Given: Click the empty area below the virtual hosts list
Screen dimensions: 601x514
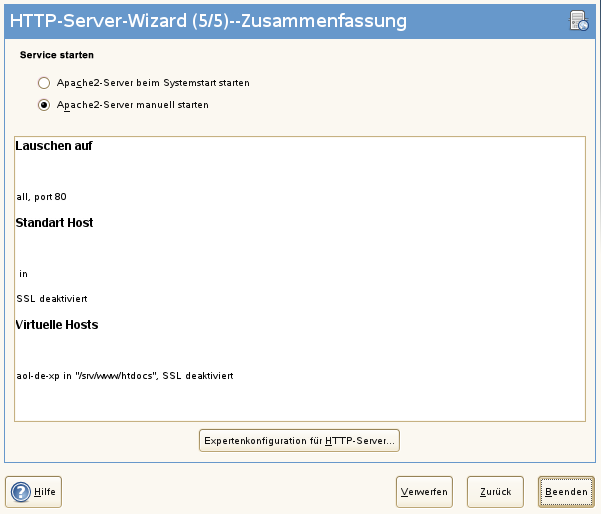Looking at the screenshot, I should tap(300, 405).
